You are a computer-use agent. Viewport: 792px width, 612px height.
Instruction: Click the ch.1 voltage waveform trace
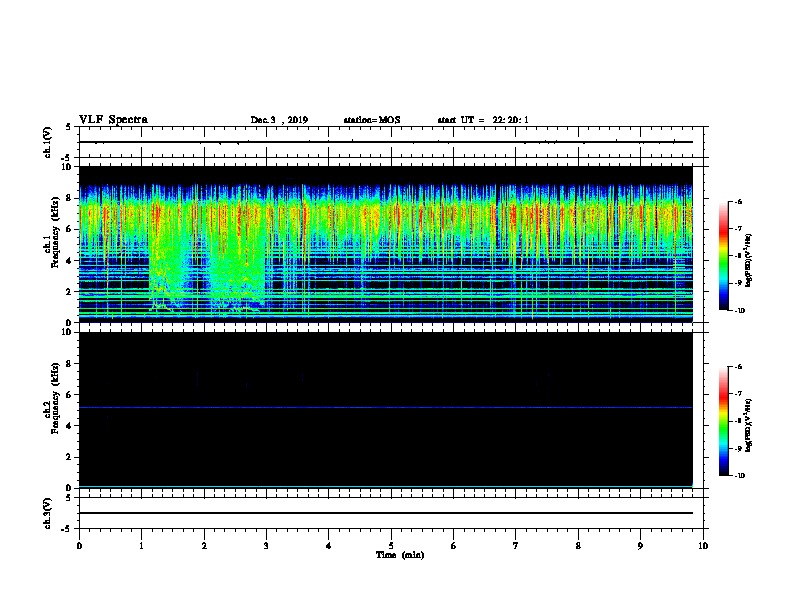pyautogui.click(x=386, y=142)
